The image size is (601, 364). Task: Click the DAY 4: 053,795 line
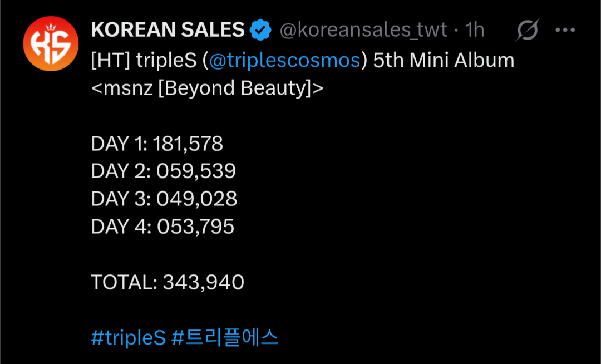pos(162,227)
